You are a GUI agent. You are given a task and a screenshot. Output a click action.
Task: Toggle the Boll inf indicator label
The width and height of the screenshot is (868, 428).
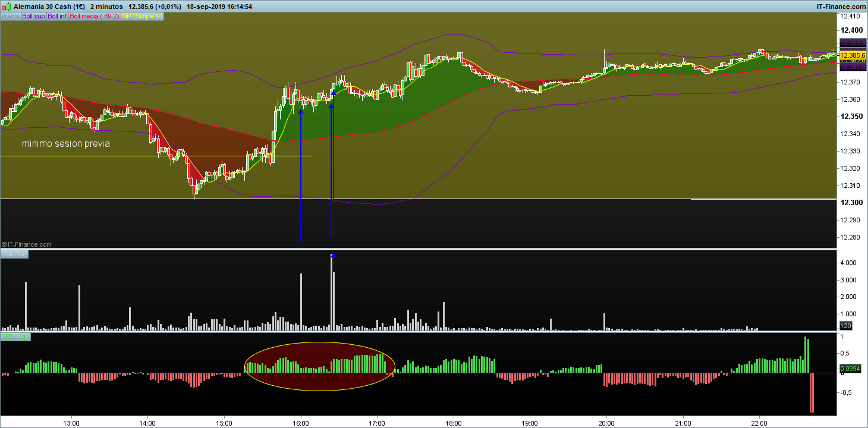pyautogui.click(x=57, y=17)
